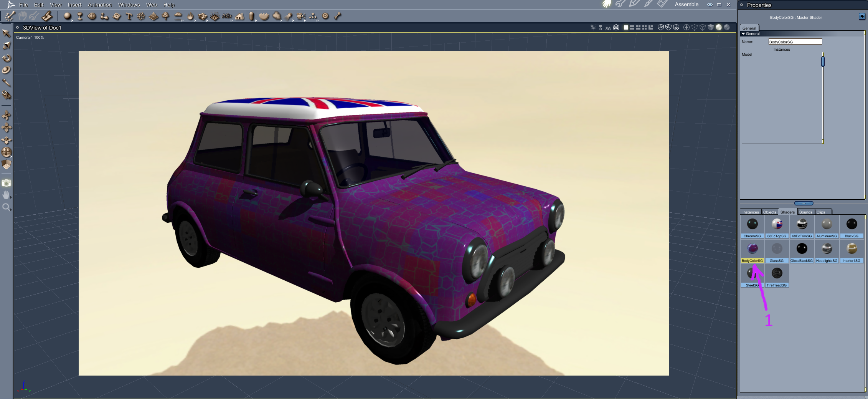Select four-view grid layout
868x399 pixels.
644,27
